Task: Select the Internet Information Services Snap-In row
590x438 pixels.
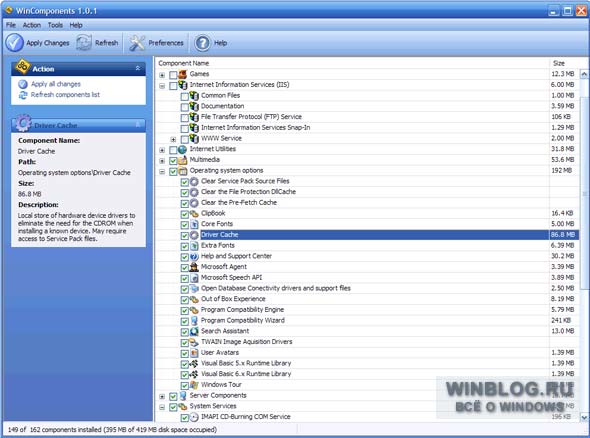Action: pos(367,128)
